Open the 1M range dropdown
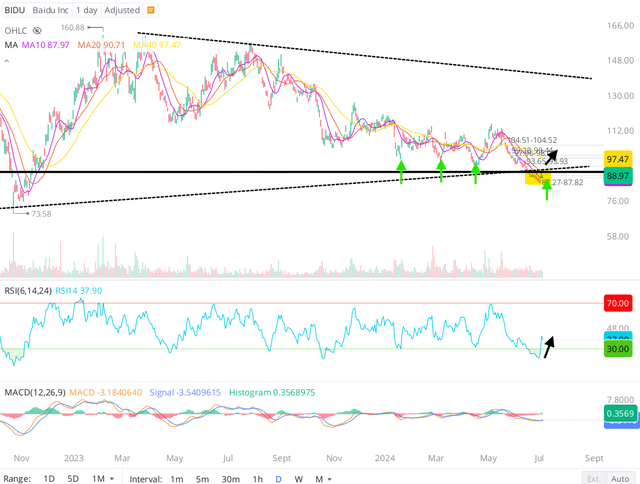The width and height of the screenshot is (640, 484). pyautogui.click(x=103, y=479)
